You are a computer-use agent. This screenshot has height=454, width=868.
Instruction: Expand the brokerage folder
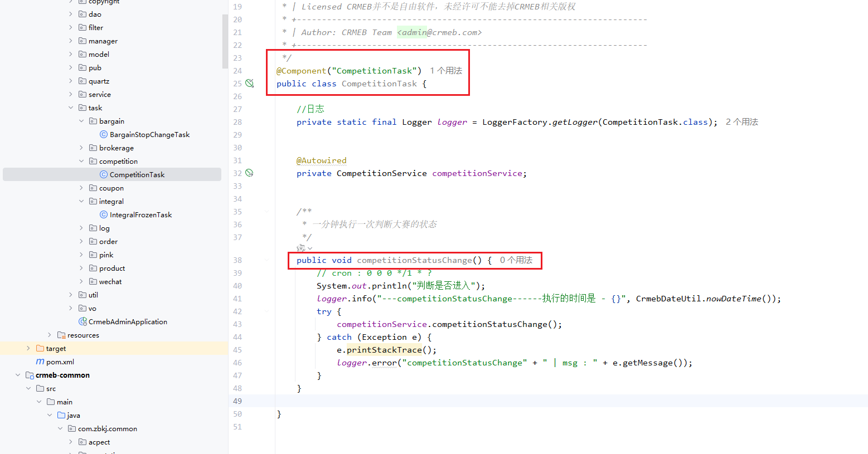81,148
